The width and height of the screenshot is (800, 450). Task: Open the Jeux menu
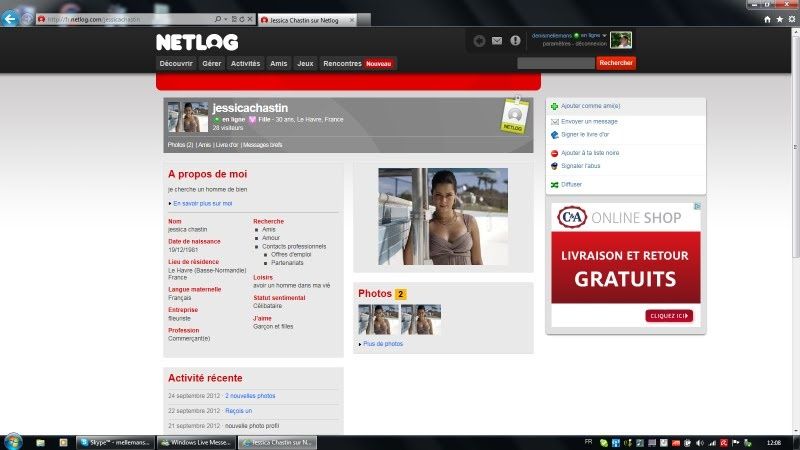[305, 64]
